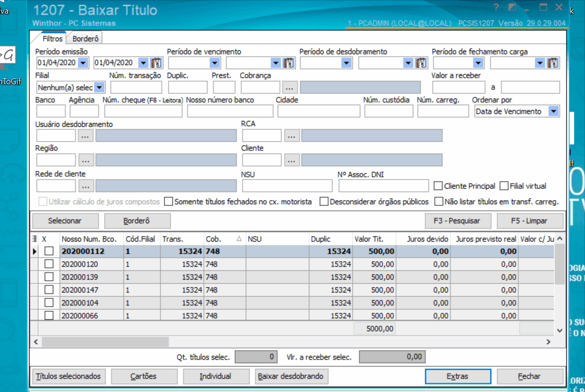Viewport: 585px width, 392px height.
Task: Open the Extras button
Action: 458,376
